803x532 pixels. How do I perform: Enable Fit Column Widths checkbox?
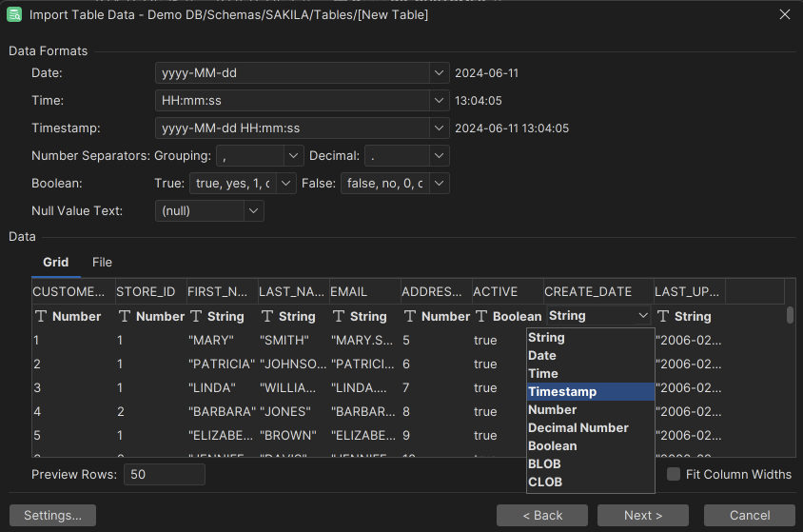(x=674, y=474)
